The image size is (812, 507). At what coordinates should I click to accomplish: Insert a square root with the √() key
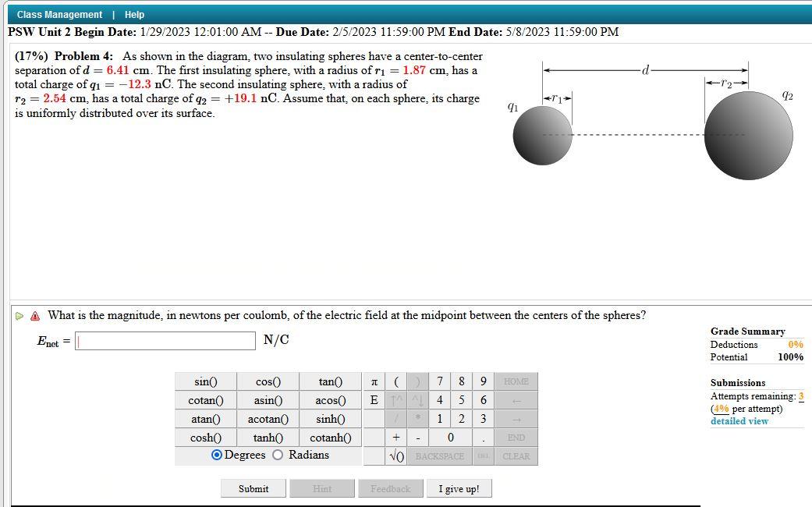395,456
